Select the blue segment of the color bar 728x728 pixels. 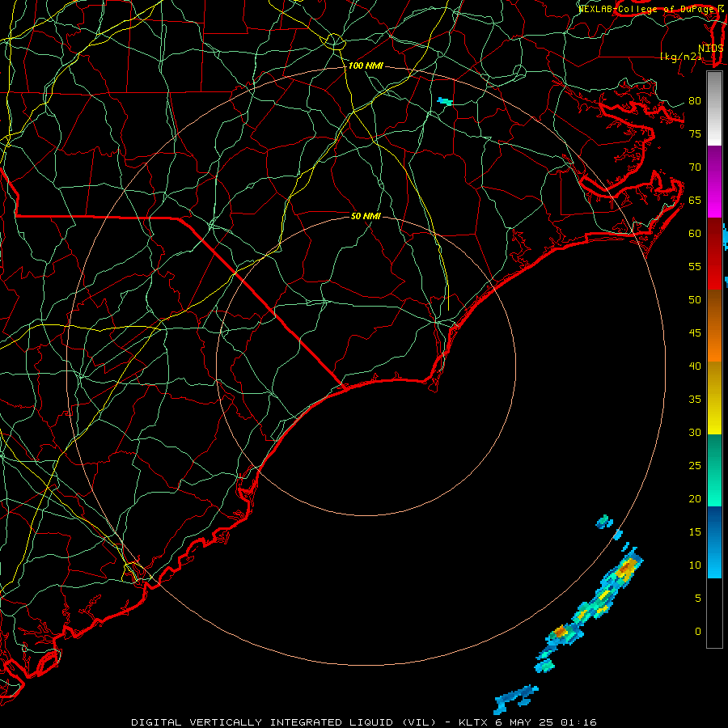714,542
